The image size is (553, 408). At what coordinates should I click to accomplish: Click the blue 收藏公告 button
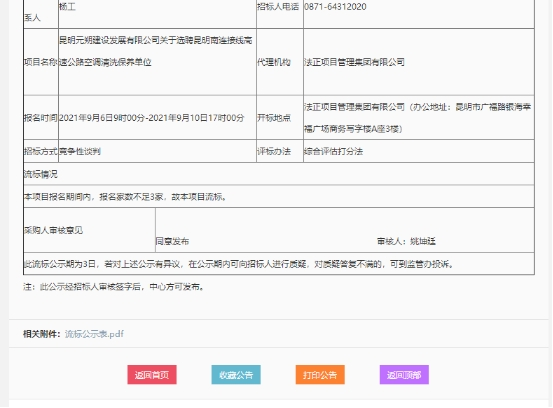236,375
